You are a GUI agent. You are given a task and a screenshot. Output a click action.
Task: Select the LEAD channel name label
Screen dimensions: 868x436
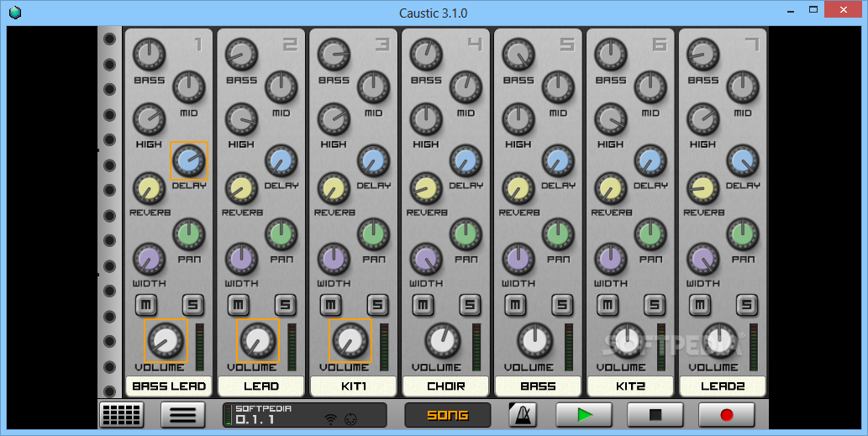(x=261, y=386)
